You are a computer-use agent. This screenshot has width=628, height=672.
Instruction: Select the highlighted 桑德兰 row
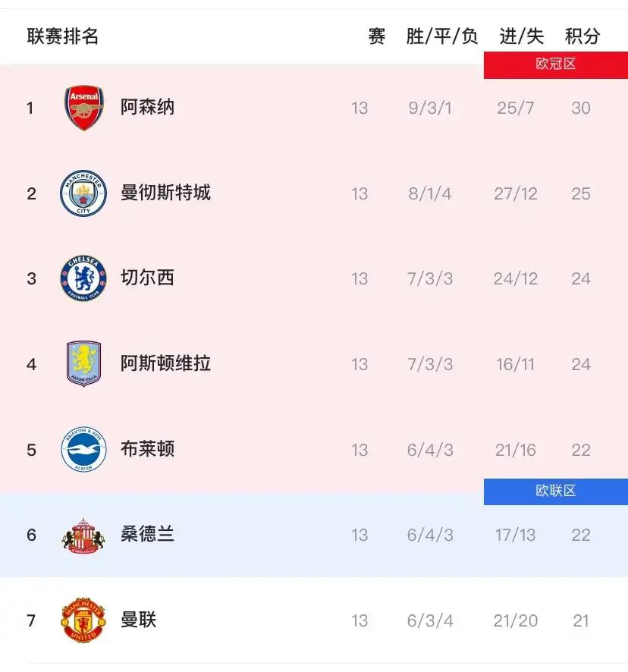(314, 535)
